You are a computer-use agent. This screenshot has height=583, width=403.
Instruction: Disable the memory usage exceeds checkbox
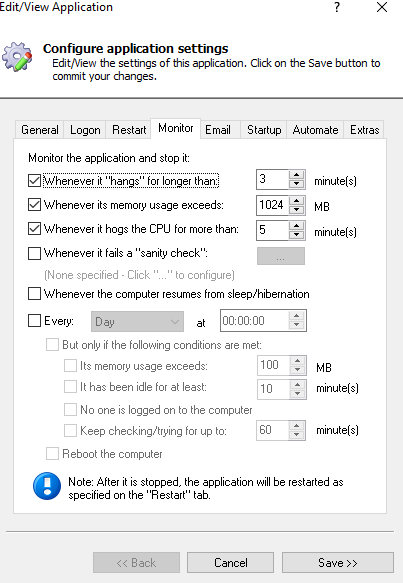point(34,205)
